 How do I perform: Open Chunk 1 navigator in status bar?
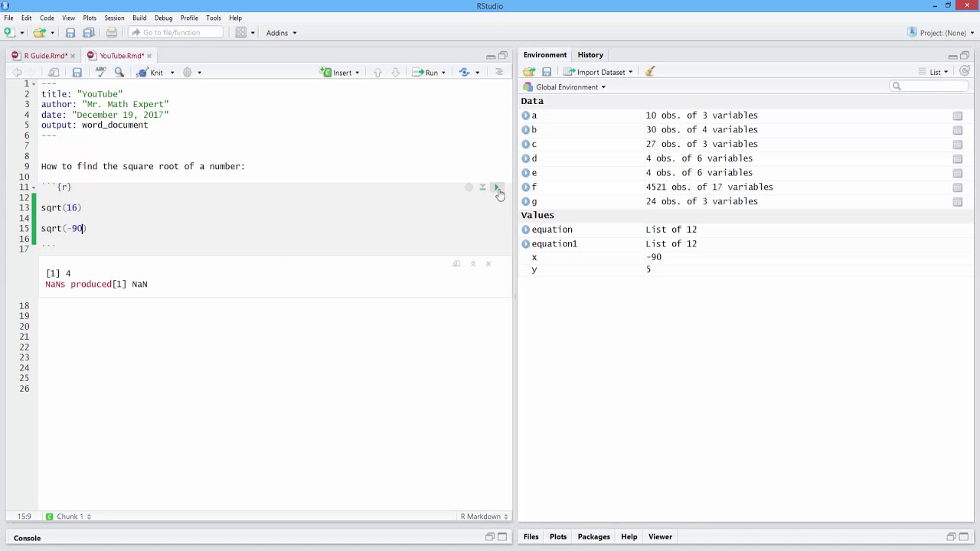click(69, 517)
